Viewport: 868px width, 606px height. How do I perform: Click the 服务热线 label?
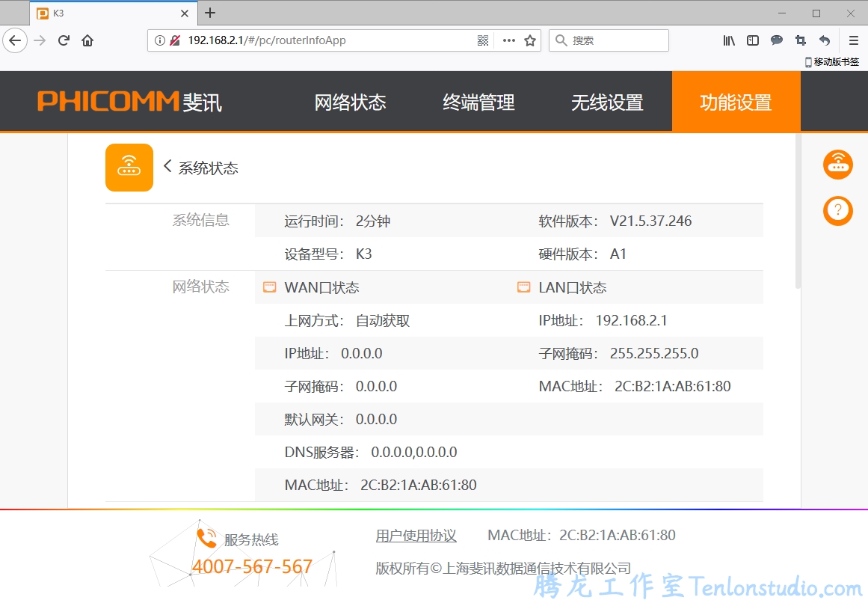(251, 539)
